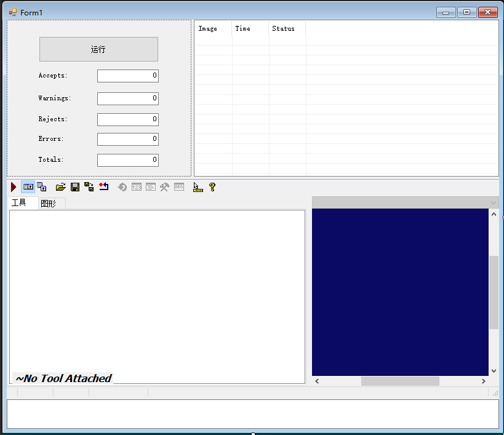Image resolution: width=504 pixels, height=435 pixels.
Task: Toggle the electric mode toolbar button
Action: pyautogui.click(x=28, y=187)
